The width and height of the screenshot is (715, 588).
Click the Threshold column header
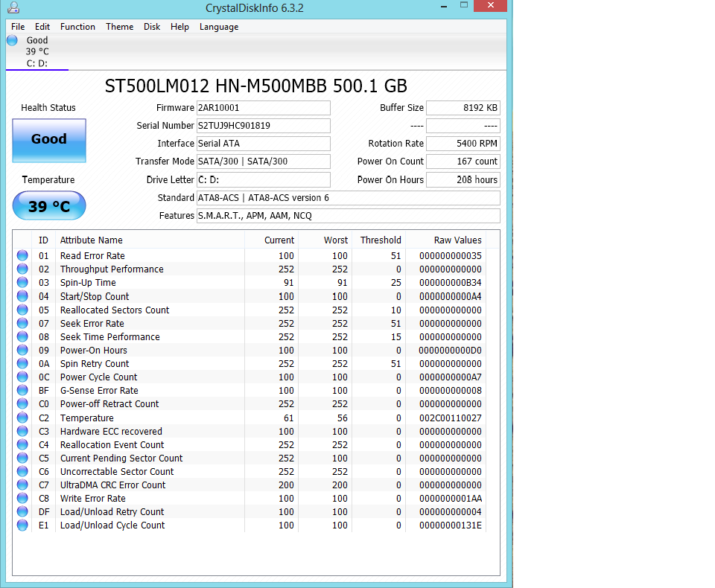click(378, 240)
